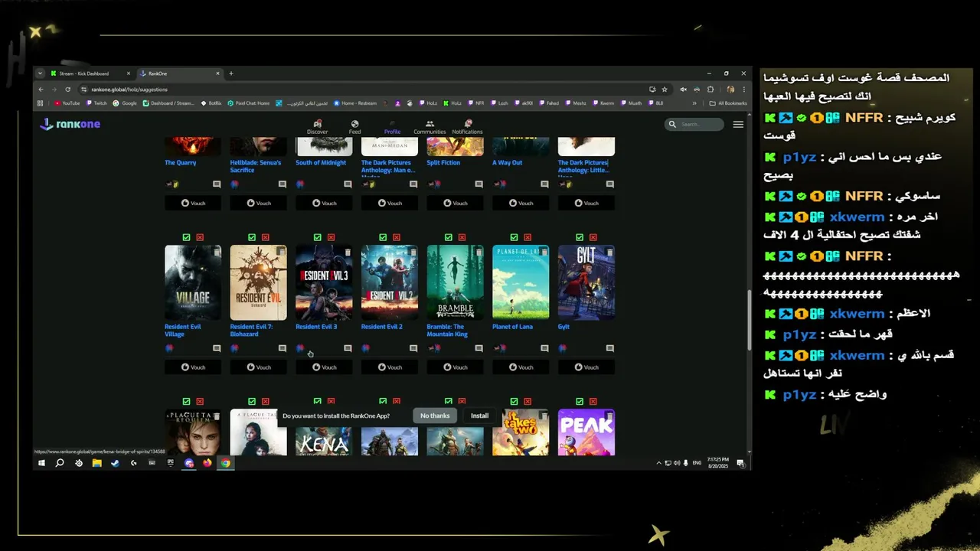Click red reject box above Bramble

pos(462,237)
